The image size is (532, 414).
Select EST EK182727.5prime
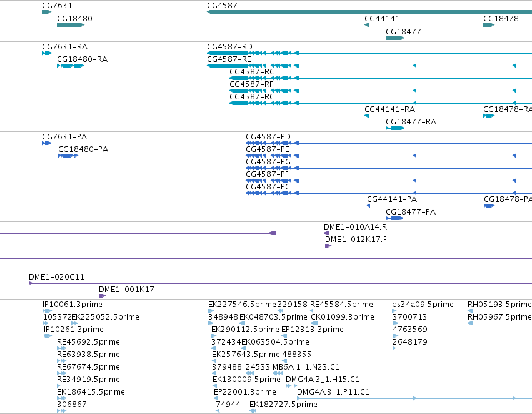click(283, 405)
